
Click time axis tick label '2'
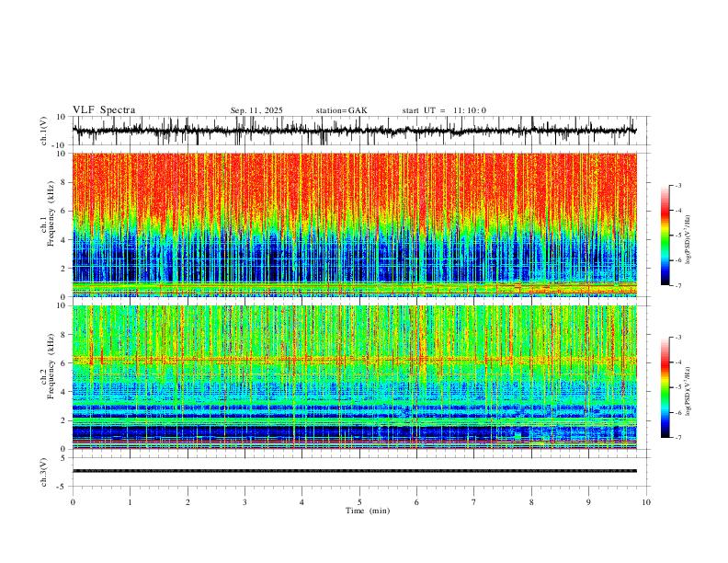click(x=188, y=502)
